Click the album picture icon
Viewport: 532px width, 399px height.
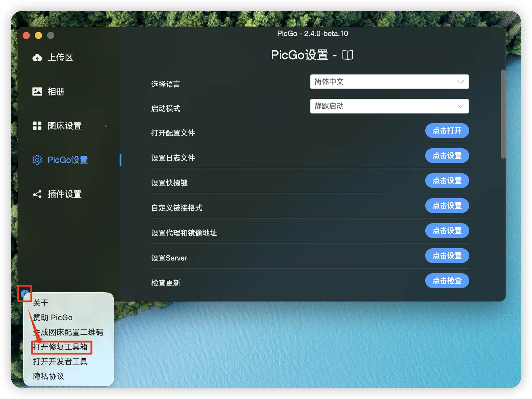(37, 92)
